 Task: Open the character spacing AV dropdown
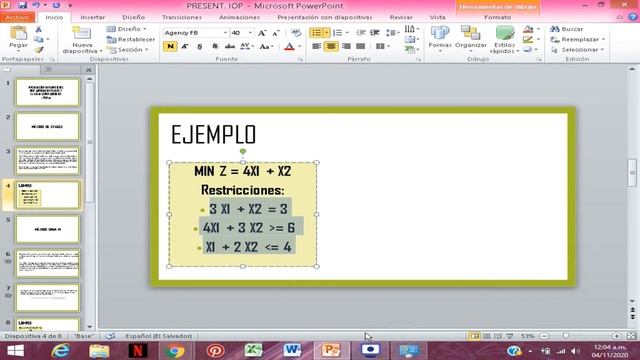click(247, 47)
